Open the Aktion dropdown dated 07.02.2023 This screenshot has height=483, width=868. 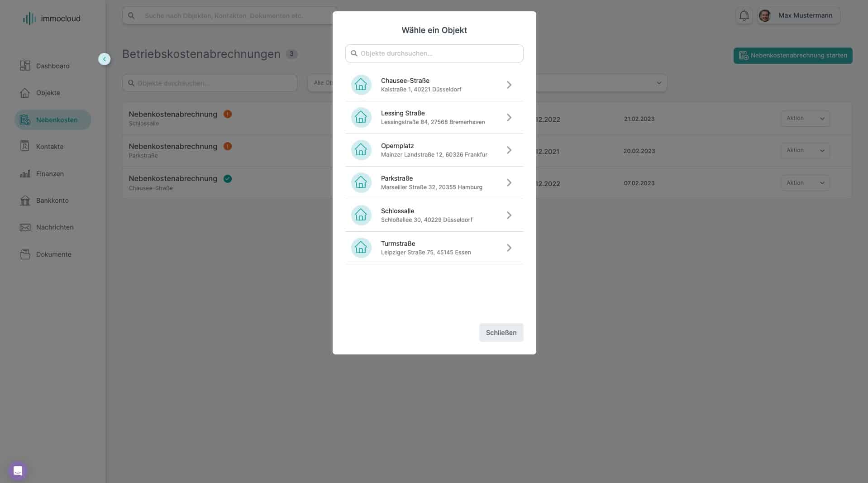tap(805, 183)
